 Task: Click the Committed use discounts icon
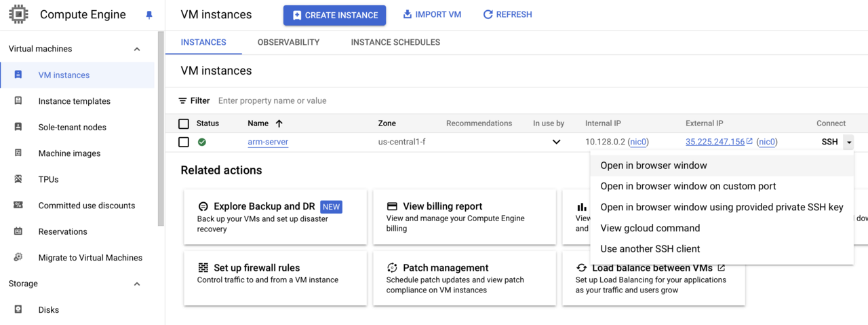(x=18, y=205)
